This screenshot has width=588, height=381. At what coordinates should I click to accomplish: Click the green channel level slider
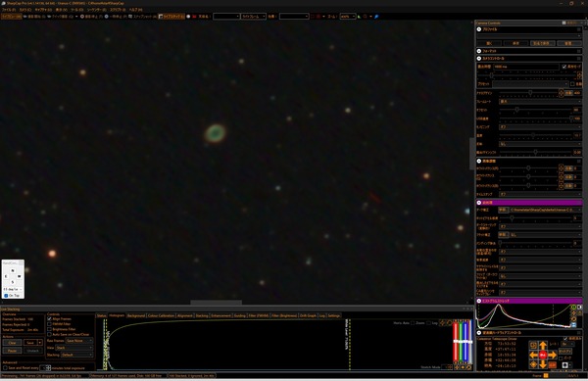461,342
